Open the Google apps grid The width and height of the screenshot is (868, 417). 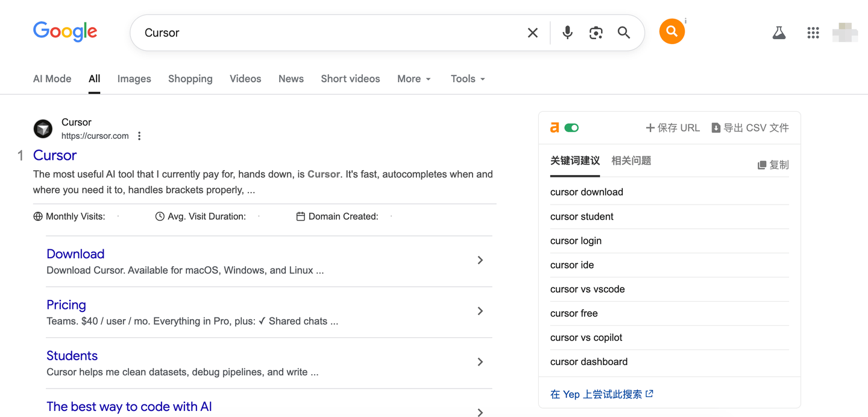coord(813,33)
